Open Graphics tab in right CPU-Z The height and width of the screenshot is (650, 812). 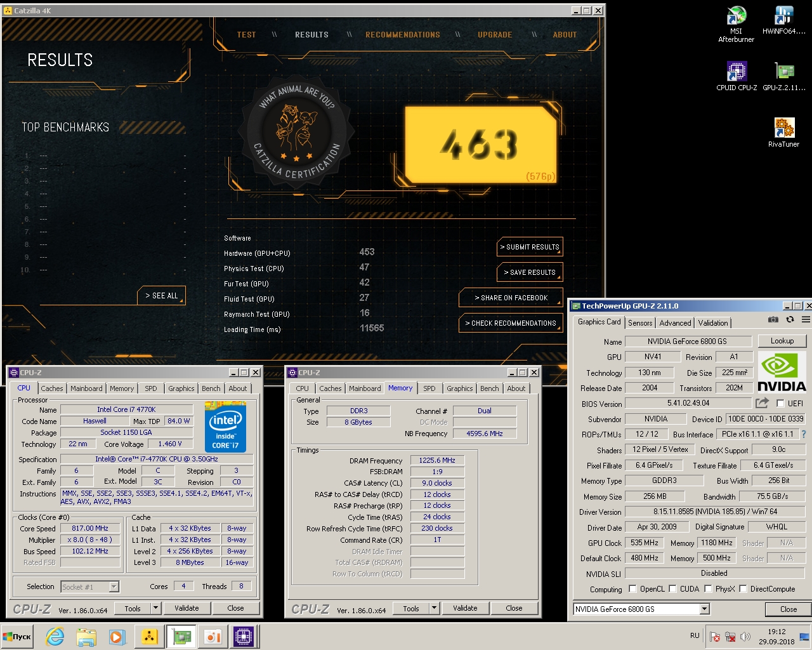coord(460,388)
